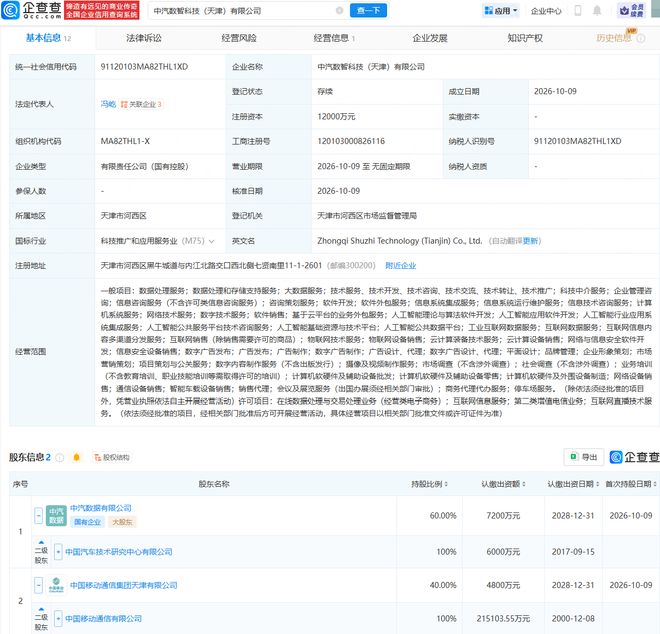Switch to 基本信息 tab

(48, 38)
